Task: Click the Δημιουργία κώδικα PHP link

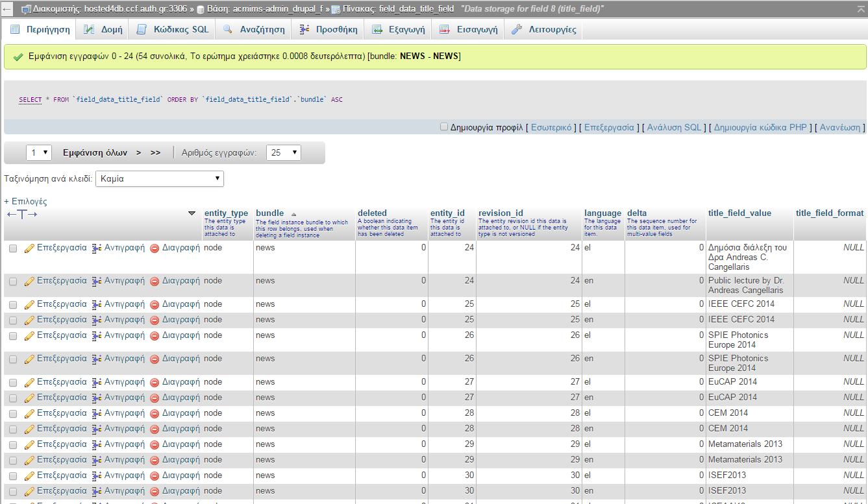Action: click(760, 127)
